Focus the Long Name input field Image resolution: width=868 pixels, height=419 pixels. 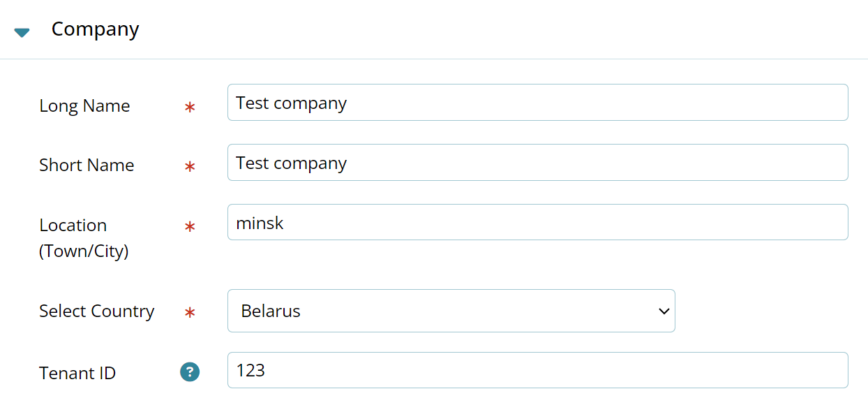538,103
